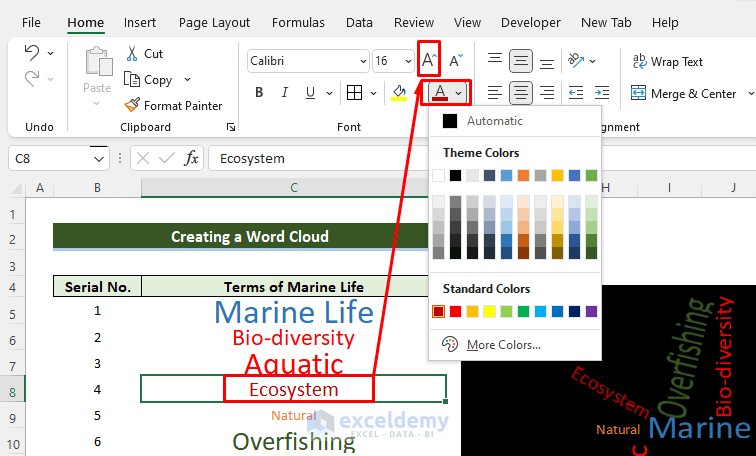The height and width of the screenshot is (456, 756).
Task: Toggle Bold formatting
Action: pos(259,93)
